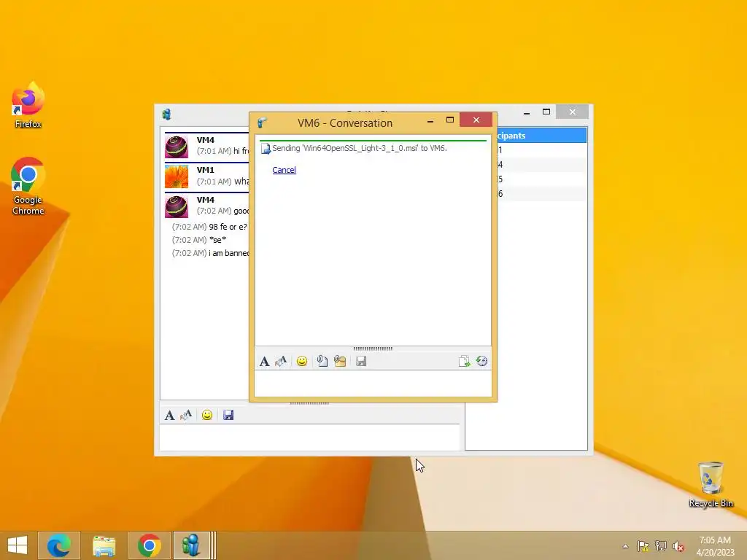Screen dimensions: 747x560
Task: Open the Windows Start button
Action: [18, 545]
